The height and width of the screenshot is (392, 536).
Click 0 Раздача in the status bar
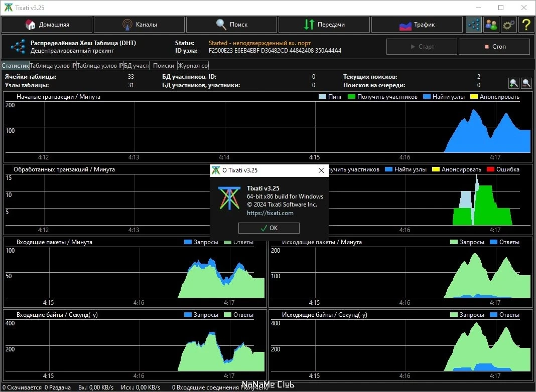pos(58,387)
